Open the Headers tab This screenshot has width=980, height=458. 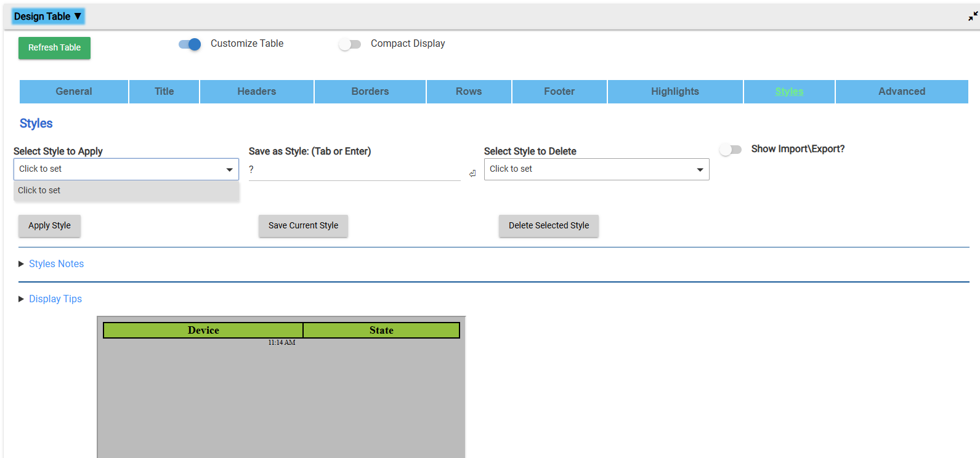(257, 91)
